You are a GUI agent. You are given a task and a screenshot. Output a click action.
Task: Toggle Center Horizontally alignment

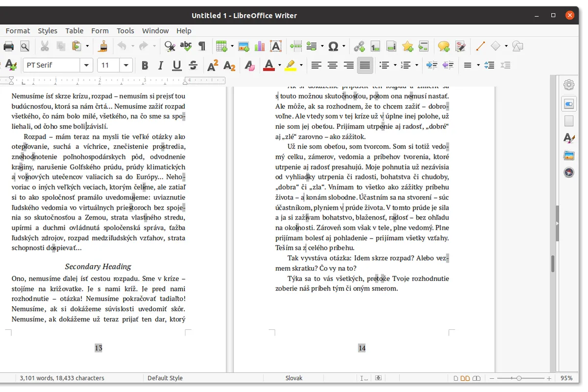(x=333, y=65)
